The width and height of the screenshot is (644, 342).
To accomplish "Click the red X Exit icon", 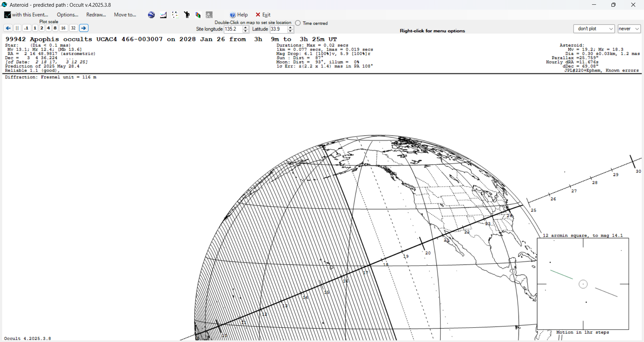I will click(x=258, y=15).
